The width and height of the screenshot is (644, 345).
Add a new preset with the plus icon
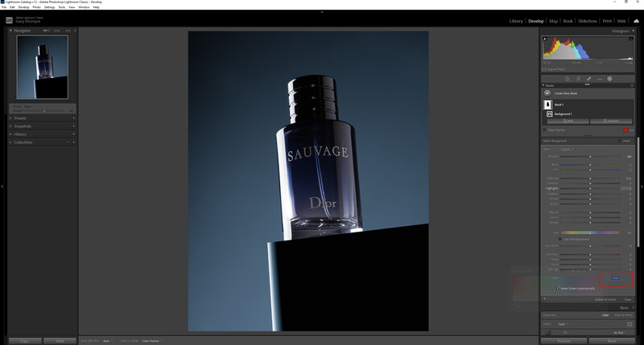(73, 118)
